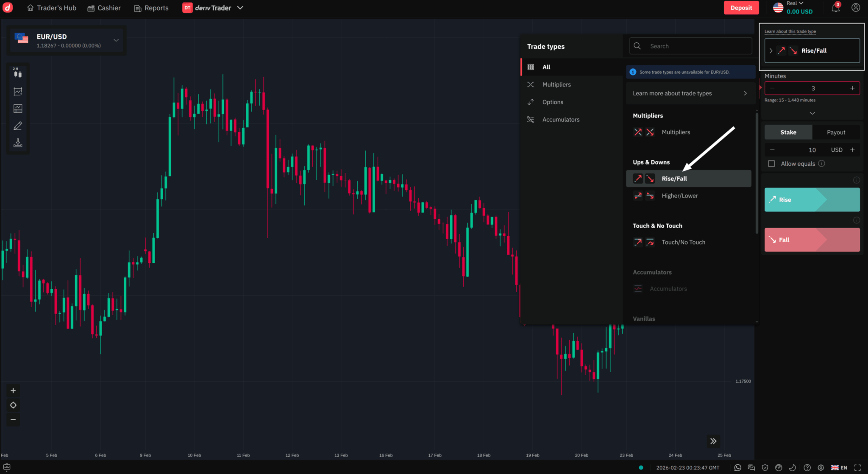Click the red Deposit button
The height and width of the screenshot is (474, 868).
741,8
